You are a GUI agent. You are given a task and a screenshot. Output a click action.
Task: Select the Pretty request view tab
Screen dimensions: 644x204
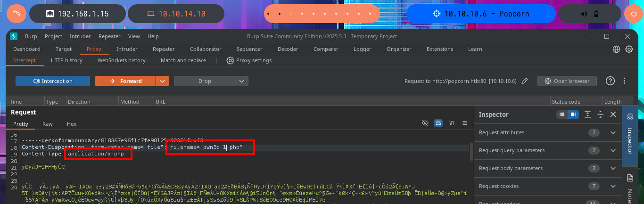point(21,124)
